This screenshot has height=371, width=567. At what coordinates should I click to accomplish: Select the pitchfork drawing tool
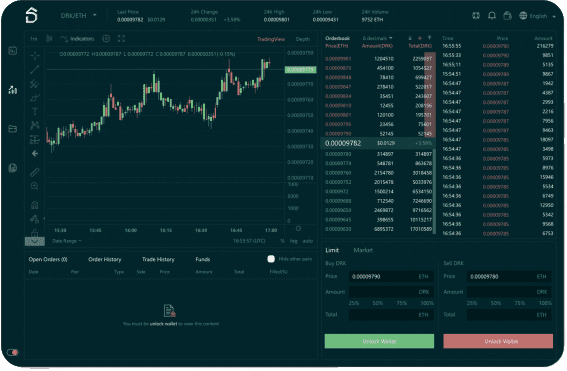pyautogui.click(x=35, y=84)
